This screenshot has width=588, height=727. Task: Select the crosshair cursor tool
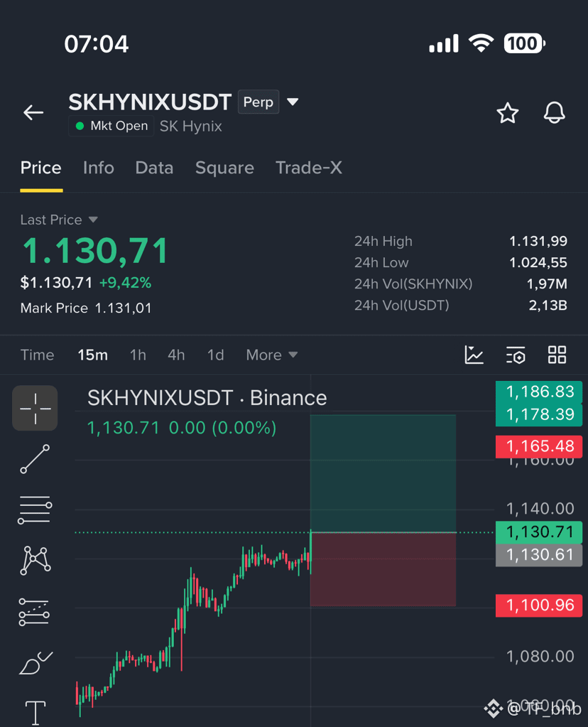35,408
